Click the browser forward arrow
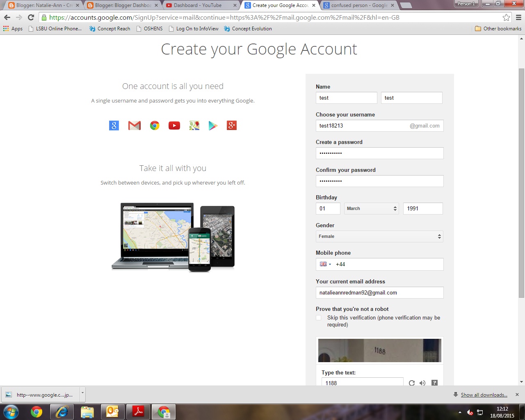The height and width of the screenshot is (420, 525). tap(19, 17)
